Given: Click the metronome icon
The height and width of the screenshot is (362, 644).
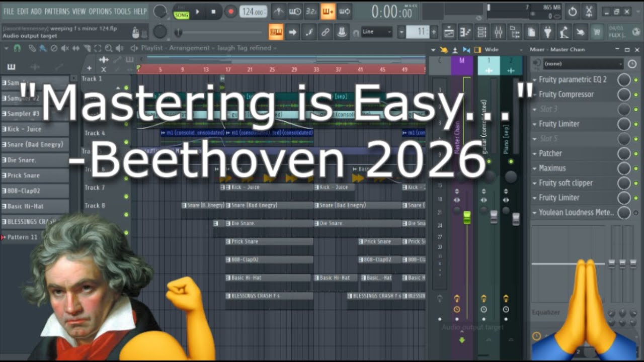Looking at the screenshot, I should coord(278,11).
